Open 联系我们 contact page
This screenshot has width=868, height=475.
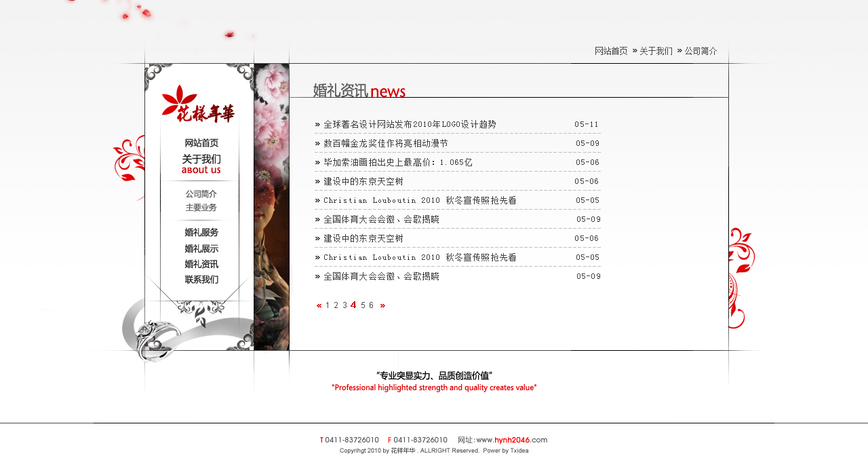click(201, 280)
